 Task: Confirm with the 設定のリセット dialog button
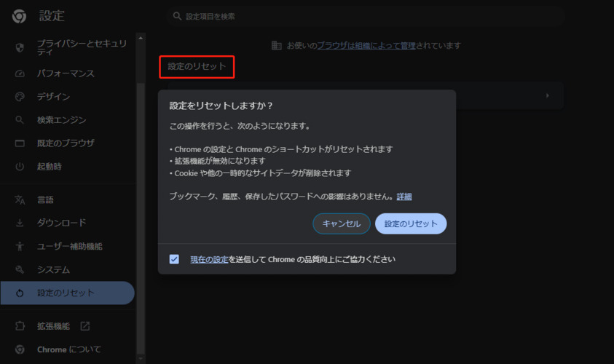point(411,224)
